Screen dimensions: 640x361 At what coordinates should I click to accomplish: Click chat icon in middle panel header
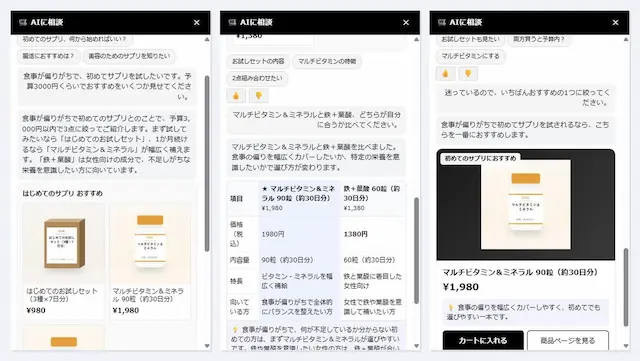pos(232,22)
